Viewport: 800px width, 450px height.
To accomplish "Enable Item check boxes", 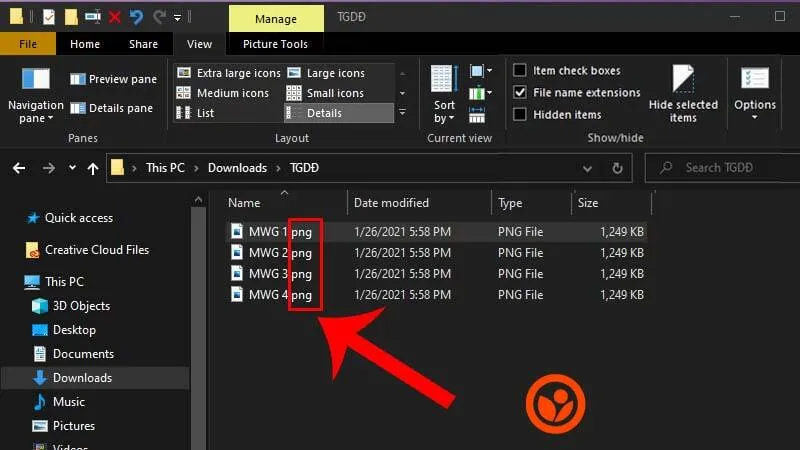I will 519,70.
